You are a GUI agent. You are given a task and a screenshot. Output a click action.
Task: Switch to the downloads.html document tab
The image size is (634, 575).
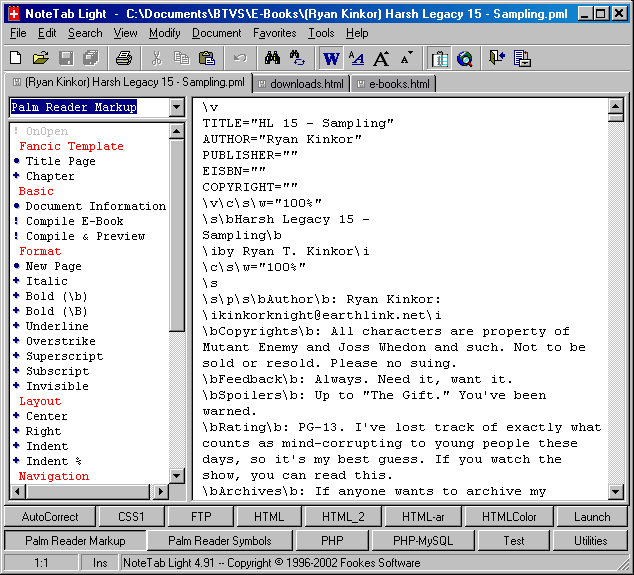point(301,84)
